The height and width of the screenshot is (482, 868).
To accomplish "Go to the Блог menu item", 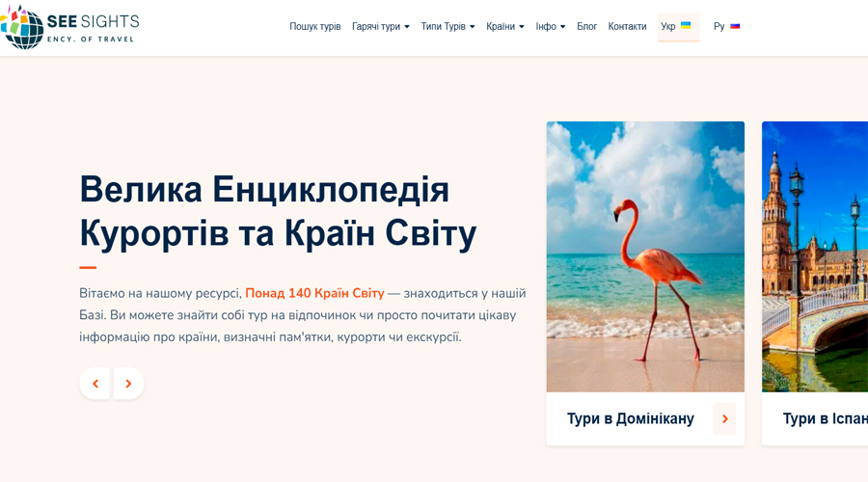I will (x=586, y=27).
